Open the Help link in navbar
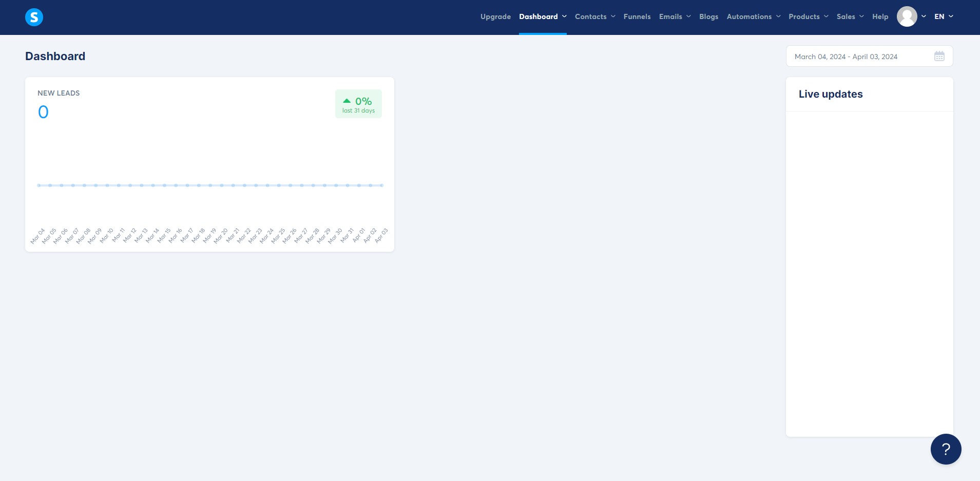The image size is (980, 481). 880,16
